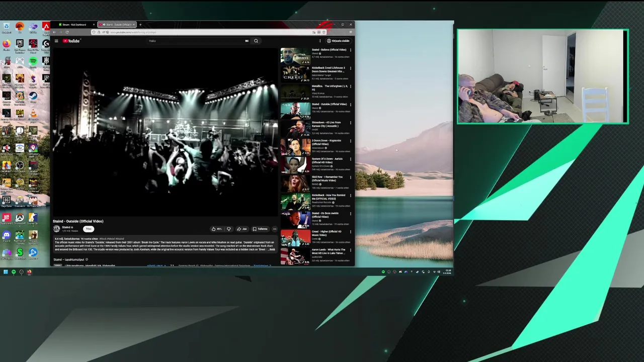Like the Staind - Outside video
Screen dimensions: 644x362
pyautogui.click(x=216, y=229)
